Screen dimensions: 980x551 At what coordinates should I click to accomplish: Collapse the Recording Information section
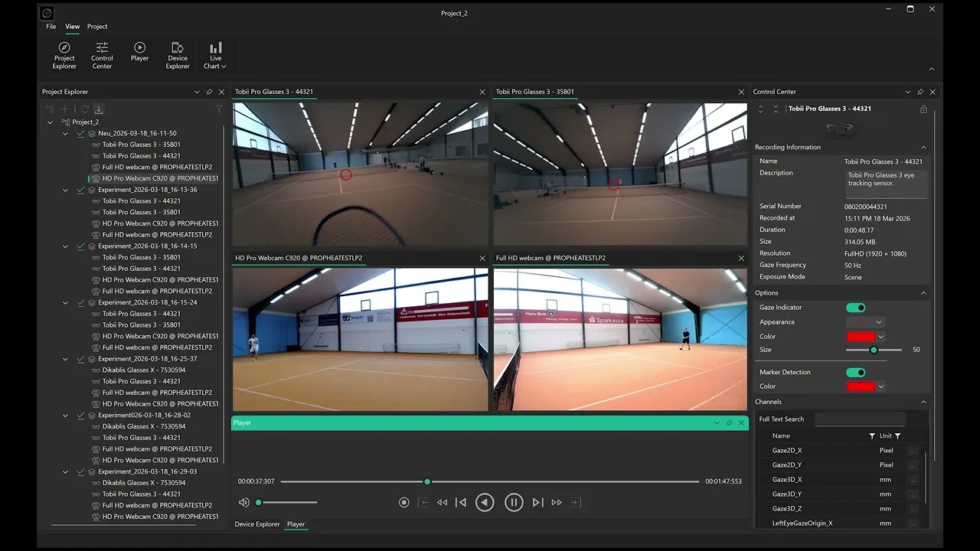[x=923, y=148]
